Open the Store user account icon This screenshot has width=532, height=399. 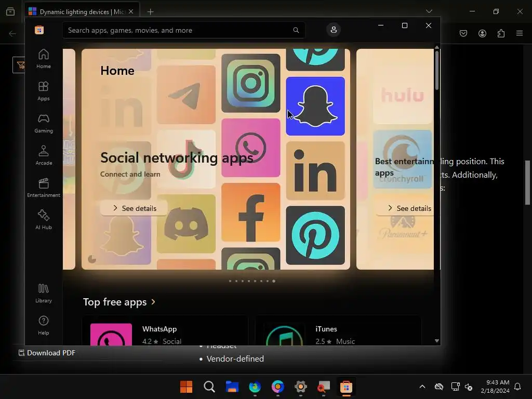pyautogui.click(x=334, y=30)
